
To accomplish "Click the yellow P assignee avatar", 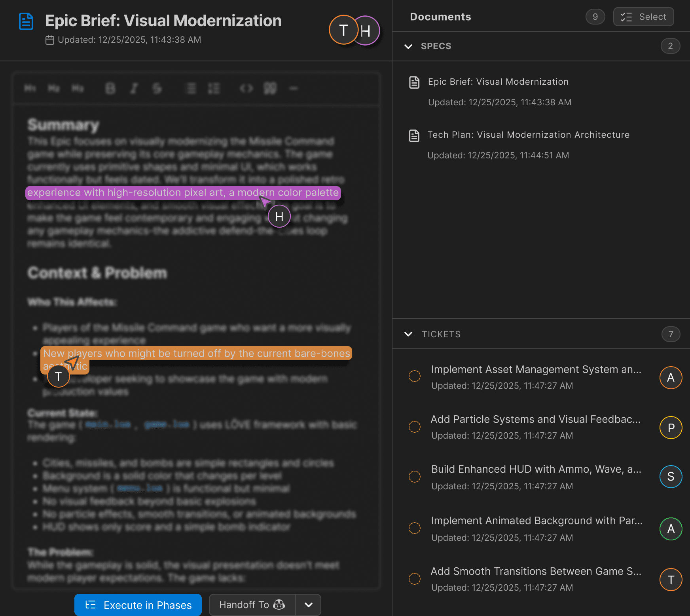I will coord(671,428).
